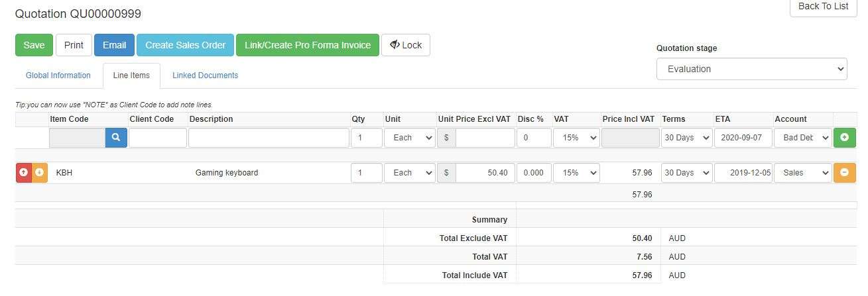Screen dimensions: 868x296
Task: Click the green add line item icon
Action: (x=844, y=138)
